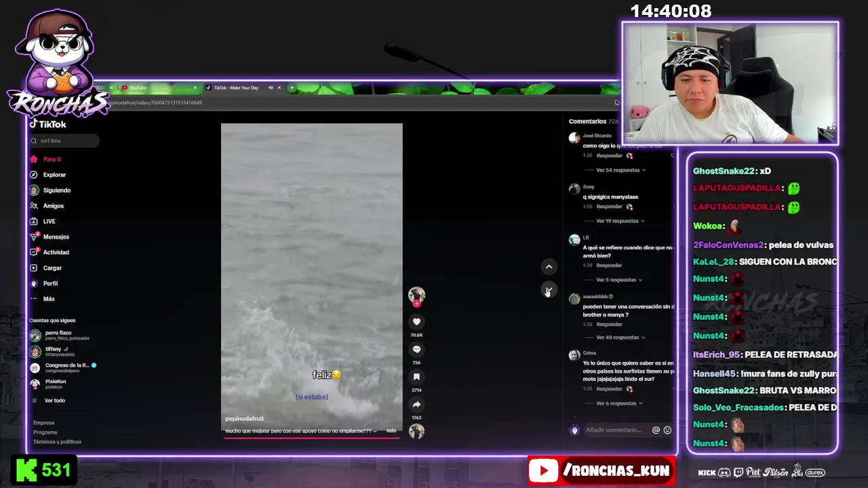Open the perro flaco account
This screenshot has height=488, width=868.
pos(60,335)
